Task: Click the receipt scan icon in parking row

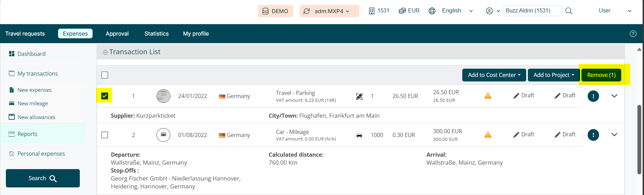Action: 359,96
